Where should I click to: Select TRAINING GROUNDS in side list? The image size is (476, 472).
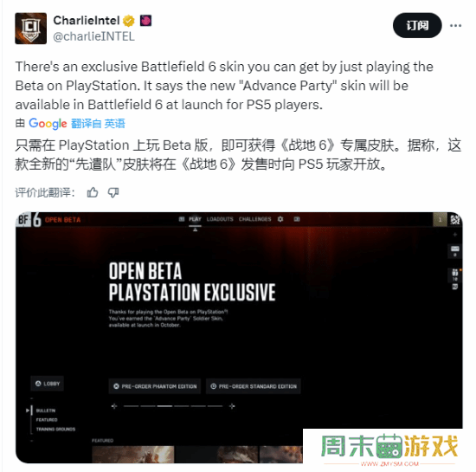tap(55, 430)
